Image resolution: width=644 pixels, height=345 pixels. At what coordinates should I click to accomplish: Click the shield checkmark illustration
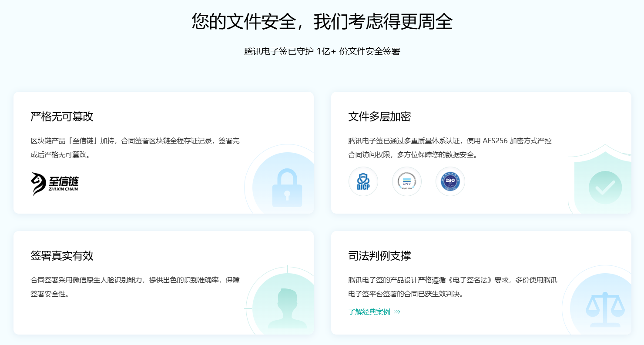click(x=605, y=187)
